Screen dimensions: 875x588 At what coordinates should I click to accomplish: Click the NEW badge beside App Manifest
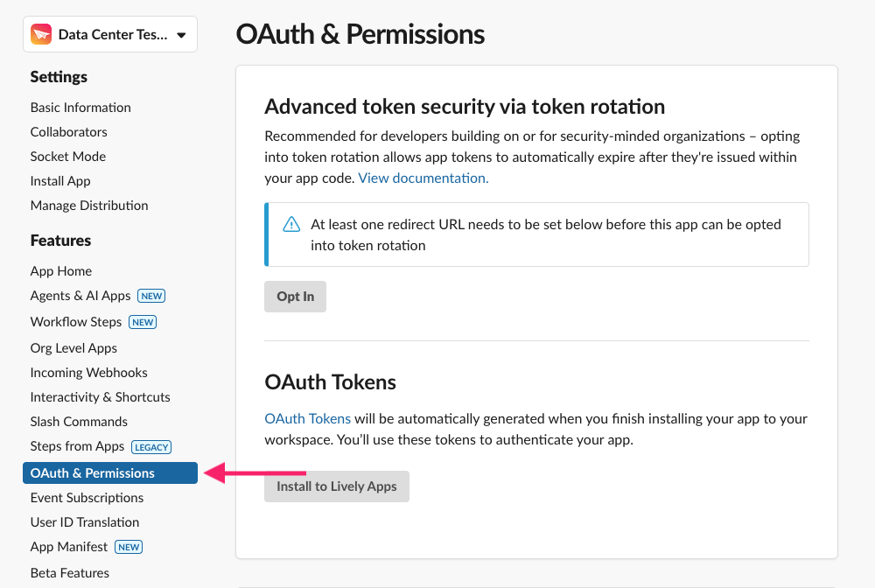tap(129, 546)
